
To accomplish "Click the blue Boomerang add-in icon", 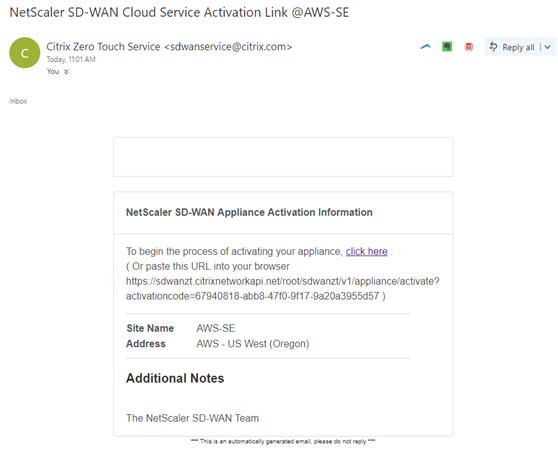I will pyautogui.click(x=425, y=47).
